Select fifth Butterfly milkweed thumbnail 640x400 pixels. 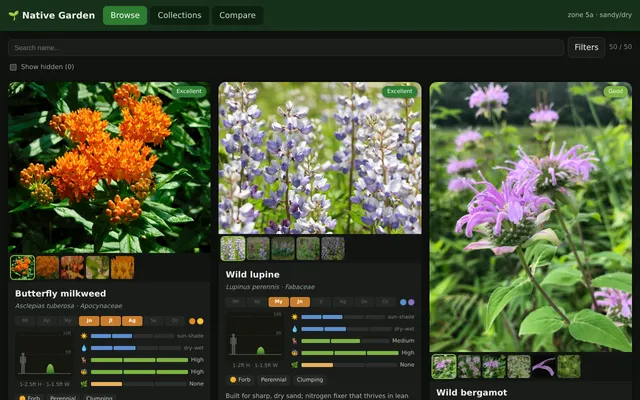click(122, 267)
